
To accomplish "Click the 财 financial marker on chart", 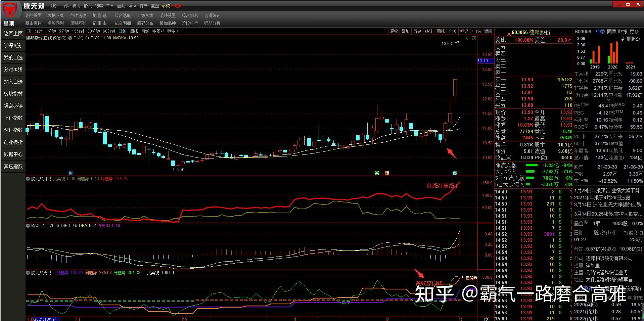I will (x=71, y=173).
